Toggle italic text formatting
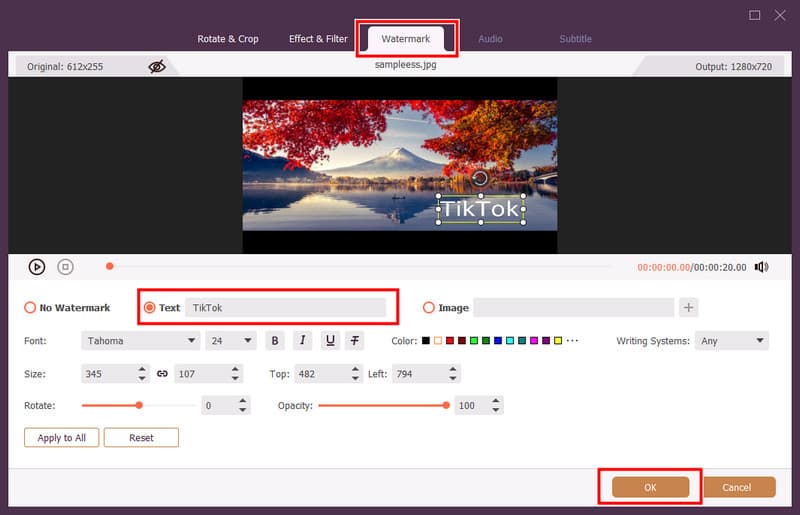The image size is (800, 515). (302, 341)
